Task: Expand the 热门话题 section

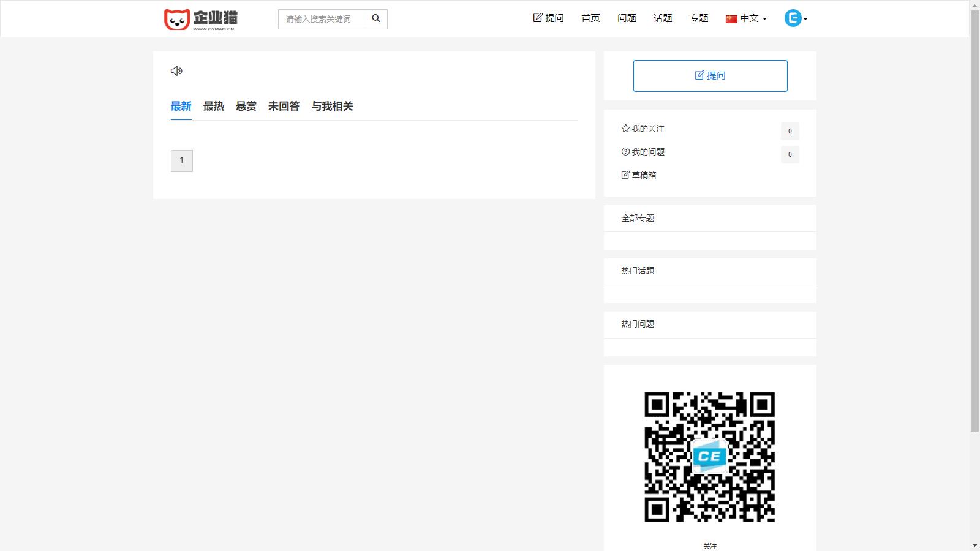Action: 637,271
